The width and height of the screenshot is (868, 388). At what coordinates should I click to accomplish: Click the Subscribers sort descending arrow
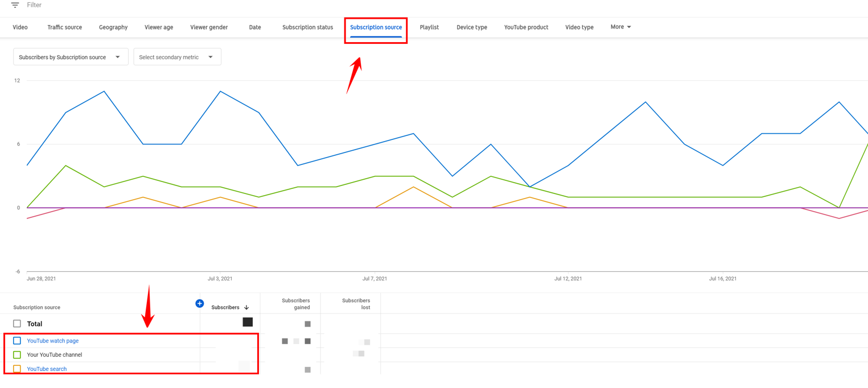coord(246,308)
